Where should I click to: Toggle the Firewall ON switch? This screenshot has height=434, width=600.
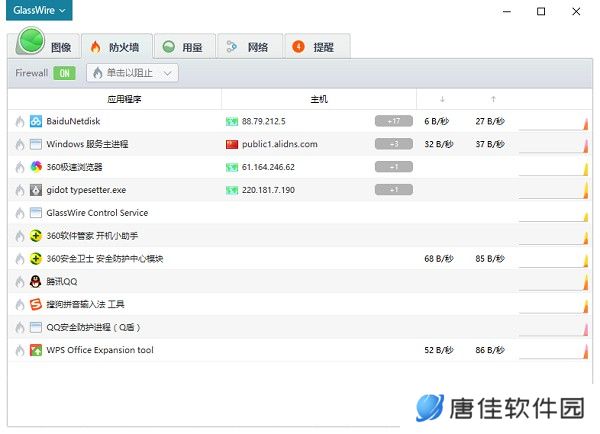64,73
